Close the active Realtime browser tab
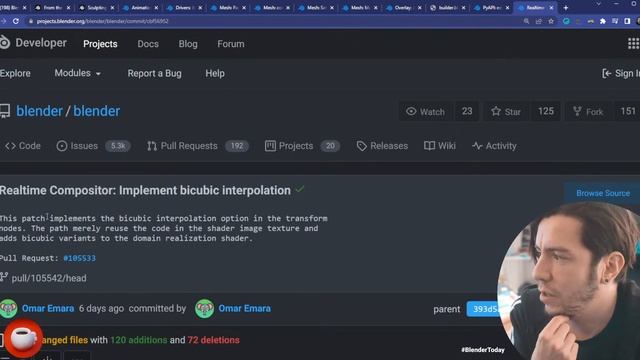Image resolution: width=640 pixels, height=360 pixels. [551, 8]
